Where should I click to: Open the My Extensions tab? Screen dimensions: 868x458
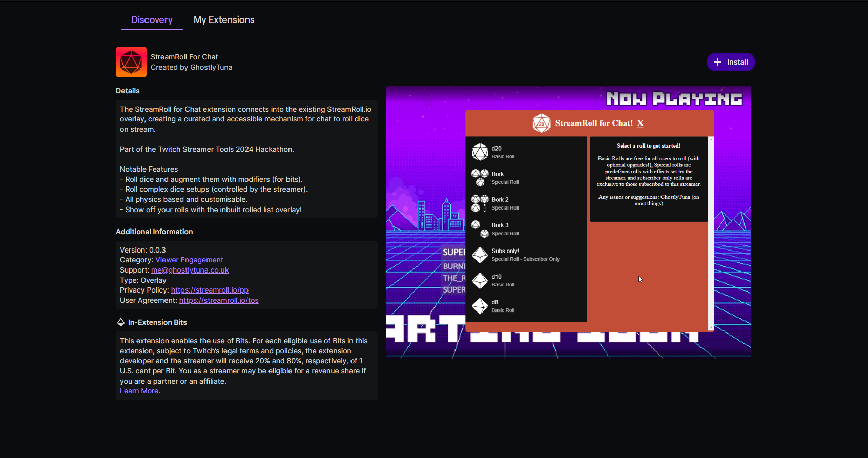[x=224, y=20]
